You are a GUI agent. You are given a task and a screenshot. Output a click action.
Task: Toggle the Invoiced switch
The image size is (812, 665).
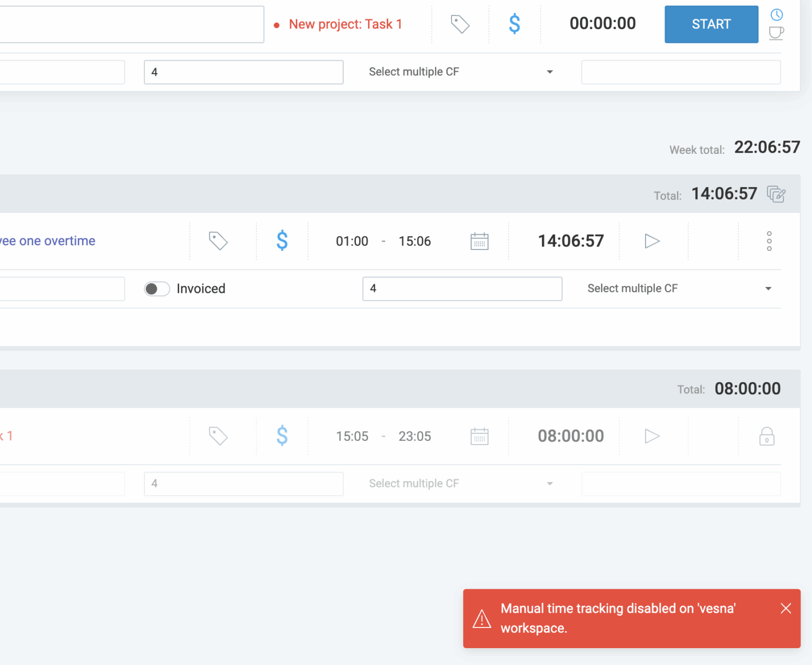[157, 289]
